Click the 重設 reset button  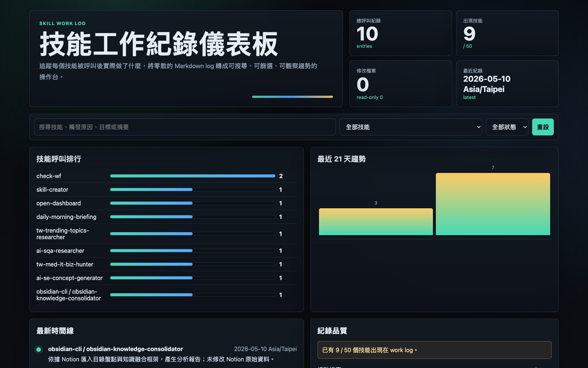[543, 127]
